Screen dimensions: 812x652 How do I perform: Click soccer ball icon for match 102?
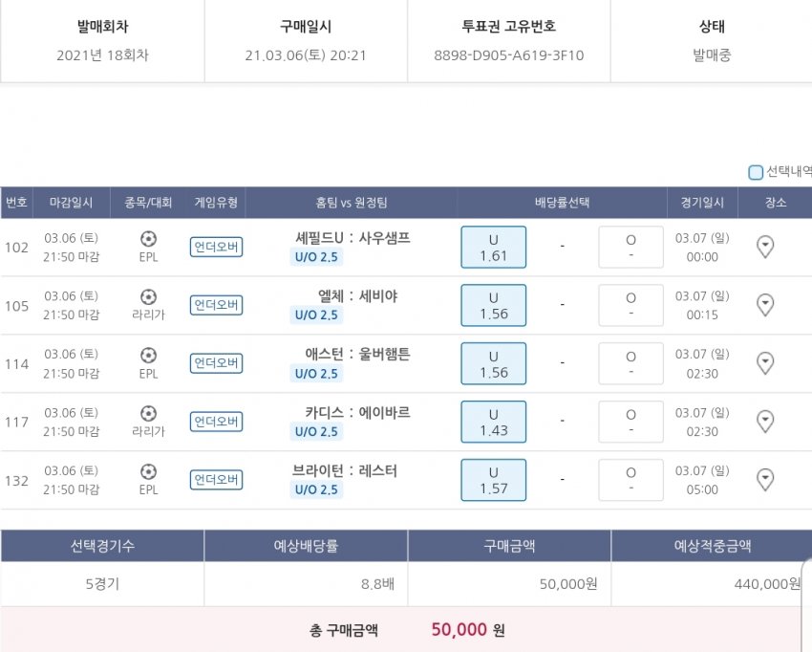(x=148, y=239)
